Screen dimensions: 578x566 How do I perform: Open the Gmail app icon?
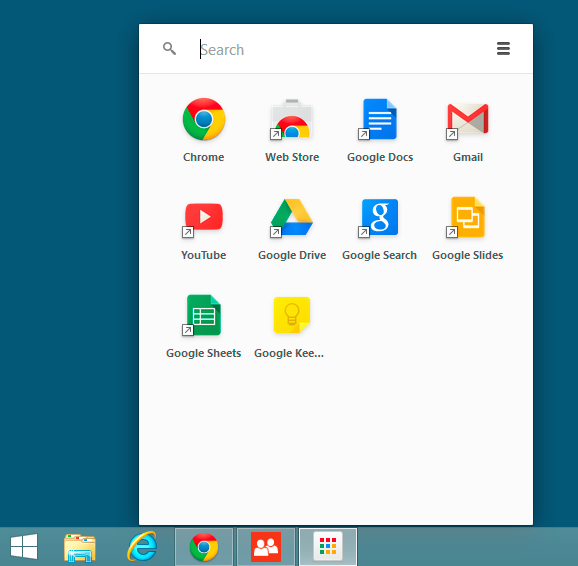[x=467, y=119]
